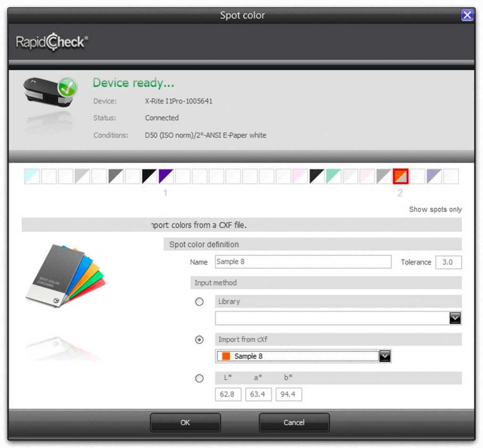Screen dimensions: 483x448
Task: Pick the lavender color patch
Action: (434, 176)
